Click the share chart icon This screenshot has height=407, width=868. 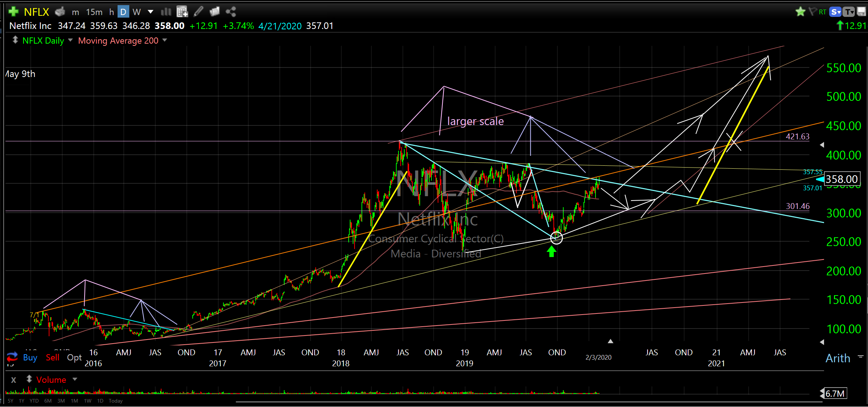(x=231, y=12)
